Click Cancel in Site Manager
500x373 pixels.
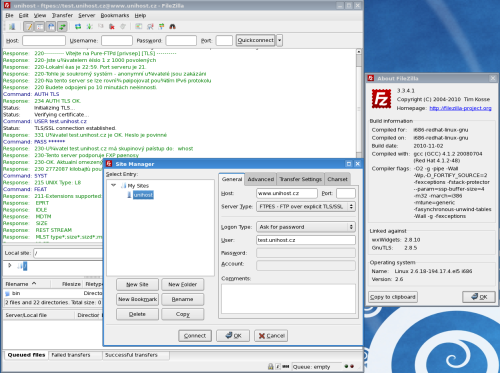click(x=271, y=336)
